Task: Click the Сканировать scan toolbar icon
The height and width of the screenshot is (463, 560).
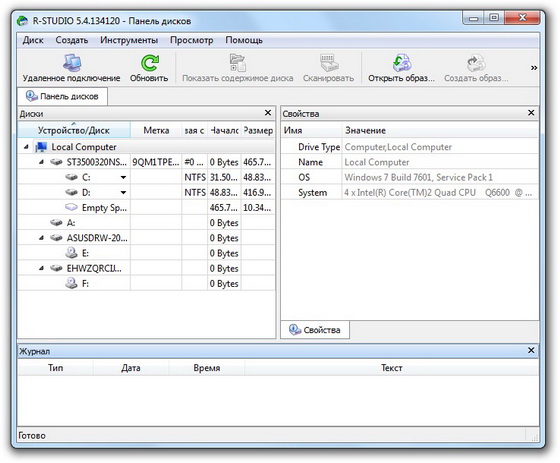Action: pyautogui.click(x=329, y=63)
